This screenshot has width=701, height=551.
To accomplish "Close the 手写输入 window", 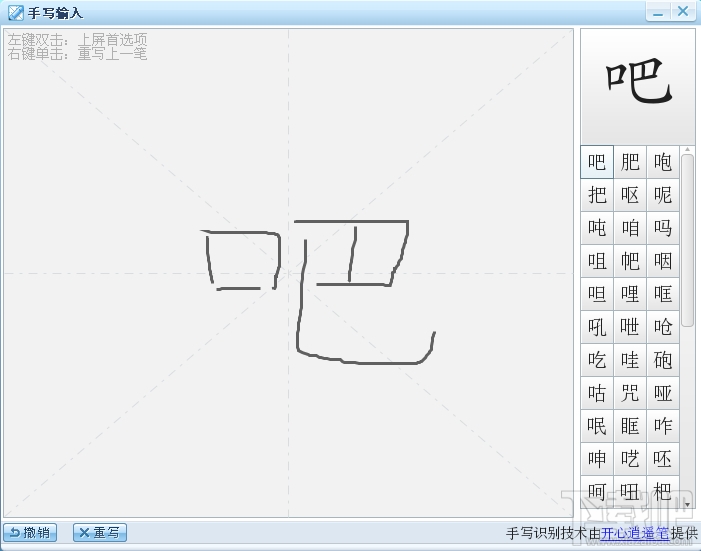I will pyautogui.click(x=683, y=12).
